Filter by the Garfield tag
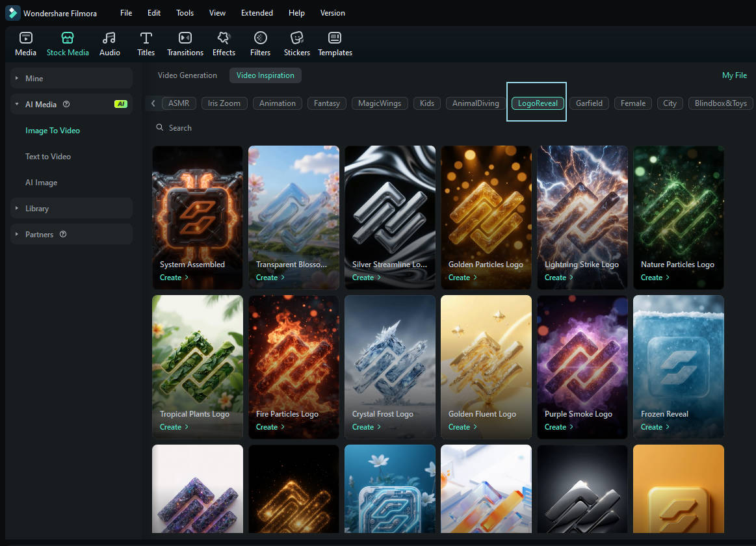The height and width of the screenshot is (546, 756). coord(589,103)
